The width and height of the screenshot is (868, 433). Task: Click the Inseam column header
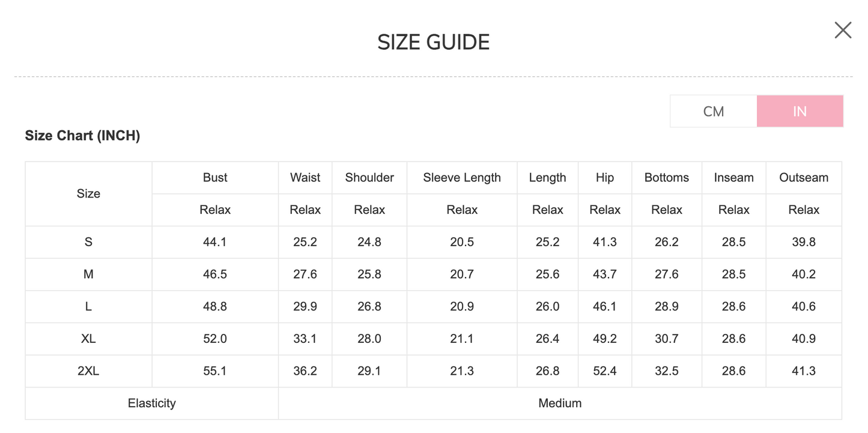(x=733, y=177)
